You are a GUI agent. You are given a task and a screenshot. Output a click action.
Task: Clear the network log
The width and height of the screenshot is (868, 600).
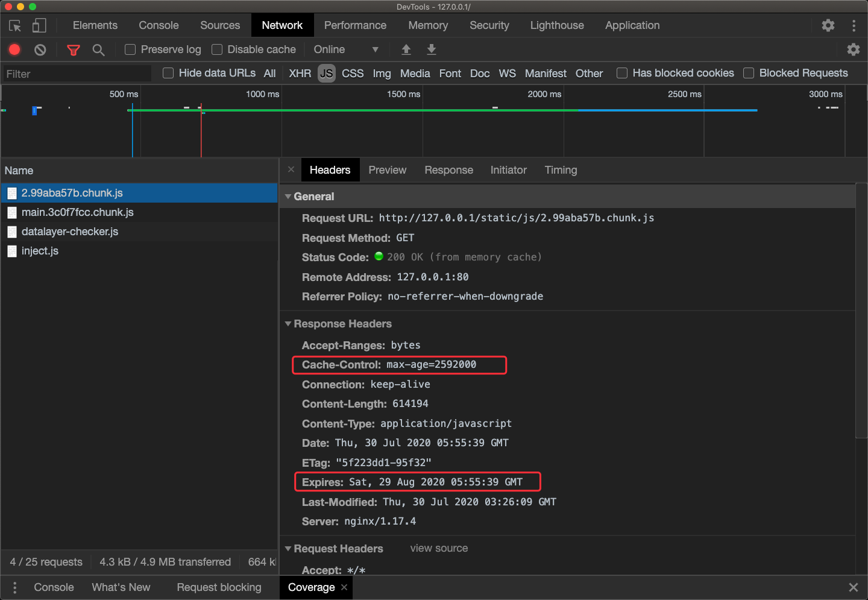(x=40, y=50)
